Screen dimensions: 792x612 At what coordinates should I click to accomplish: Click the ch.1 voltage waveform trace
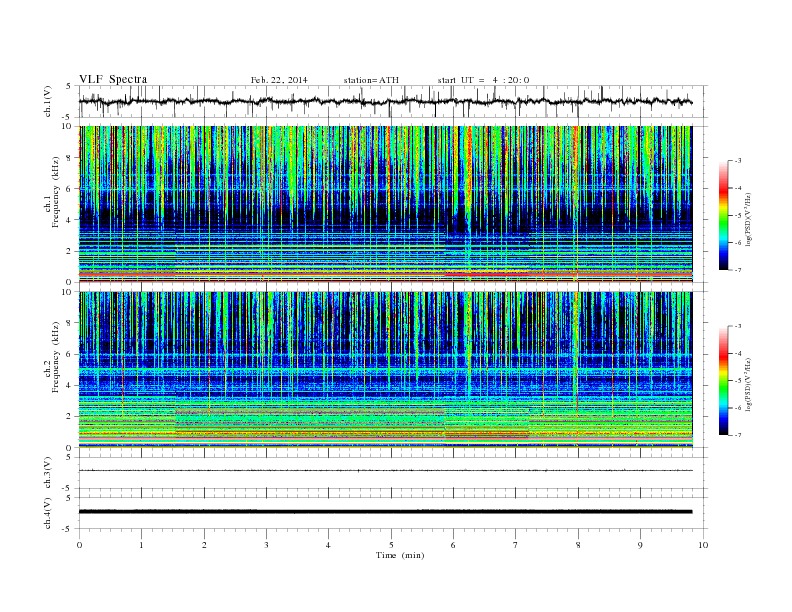pyautogui.click(x=385, y=101)
